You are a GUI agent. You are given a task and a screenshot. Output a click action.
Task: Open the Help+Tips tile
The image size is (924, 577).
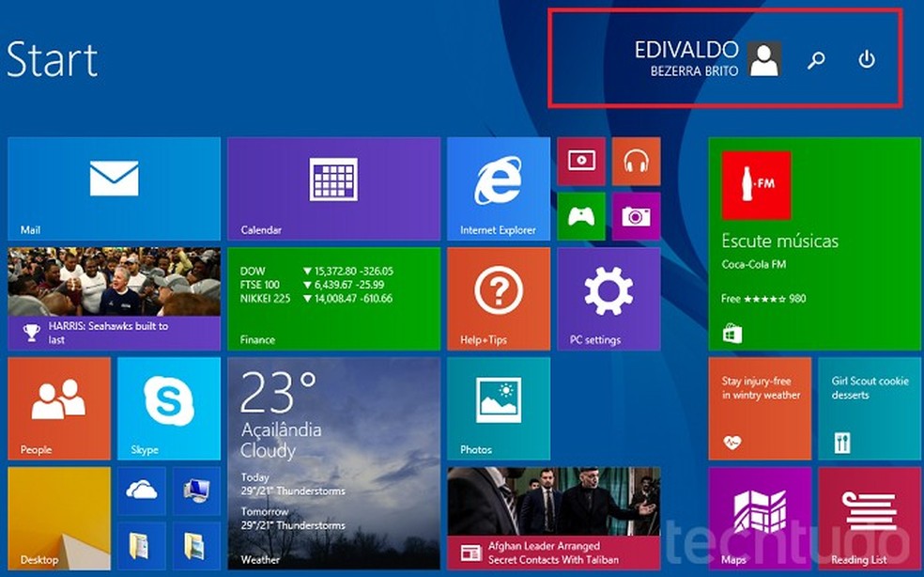(499, 299)
